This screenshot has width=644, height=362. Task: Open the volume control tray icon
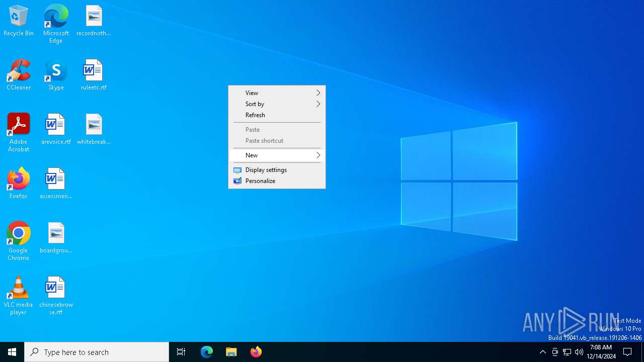coord(579,352)
